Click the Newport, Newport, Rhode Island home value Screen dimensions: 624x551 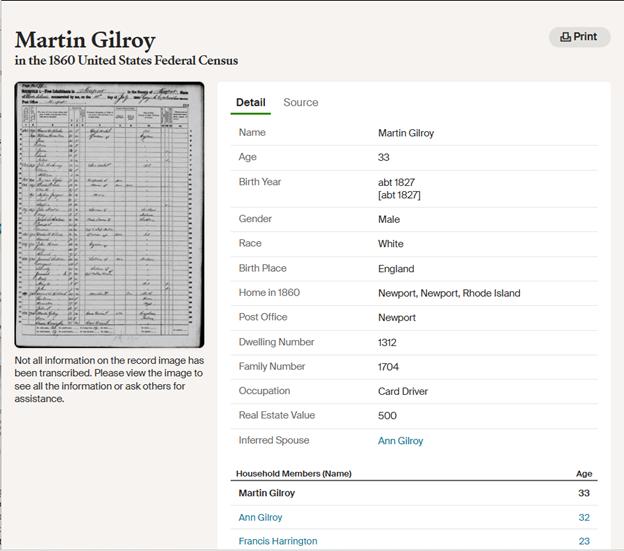coord(449,293)
